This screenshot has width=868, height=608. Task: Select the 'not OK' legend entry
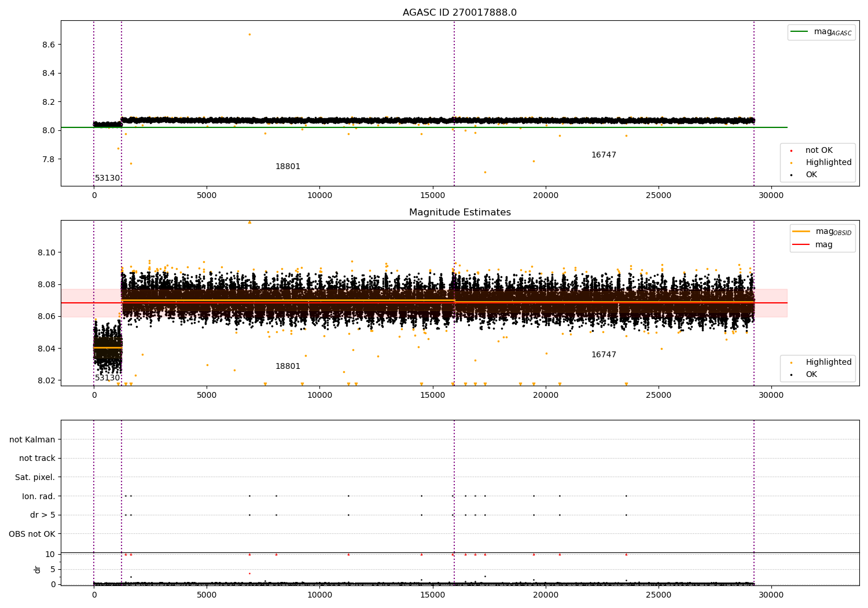(819, 151)
